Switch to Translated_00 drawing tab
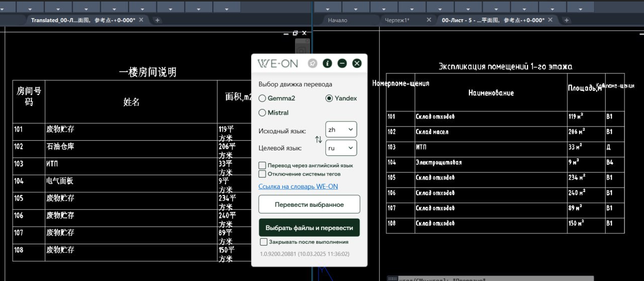 coord(83,20)
